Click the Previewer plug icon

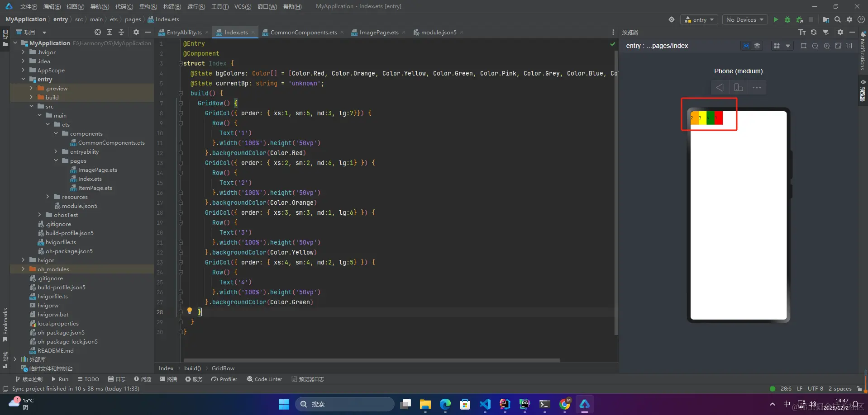[x=826, y=32]
